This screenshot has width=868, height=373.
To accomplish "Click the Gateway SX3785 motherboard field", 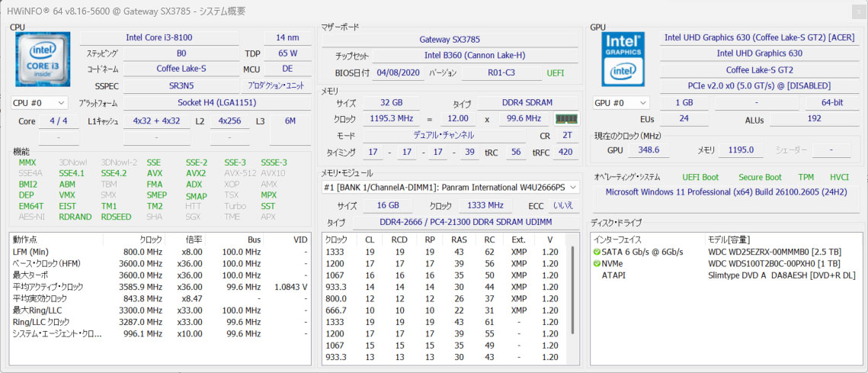I will (x=450, y=40).
